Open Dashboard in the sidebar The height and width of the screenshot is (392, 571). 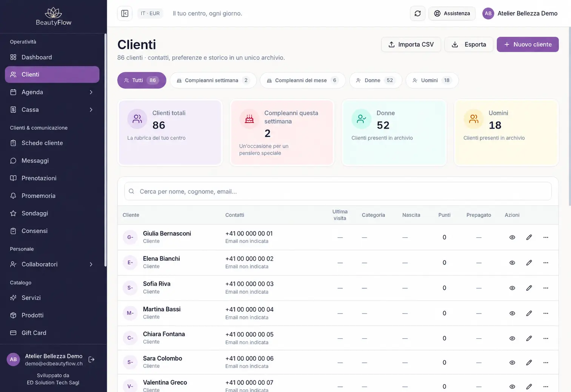click(52, 57)
